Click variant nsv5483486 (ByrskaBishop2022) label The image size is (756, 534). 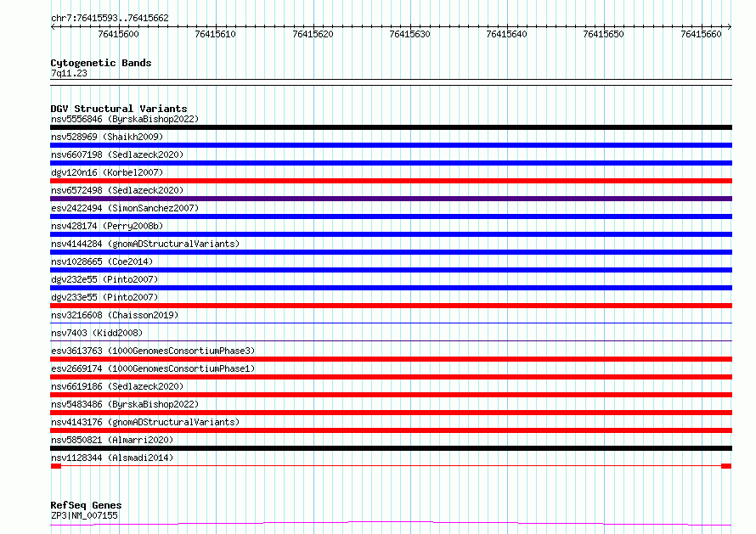(x=125, y=404)
